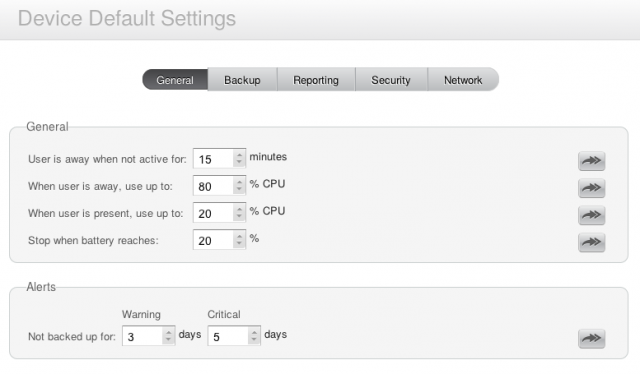Viewport: 640px width, 374px height.
Task: Select the General tab
Action: pos(175,80)
